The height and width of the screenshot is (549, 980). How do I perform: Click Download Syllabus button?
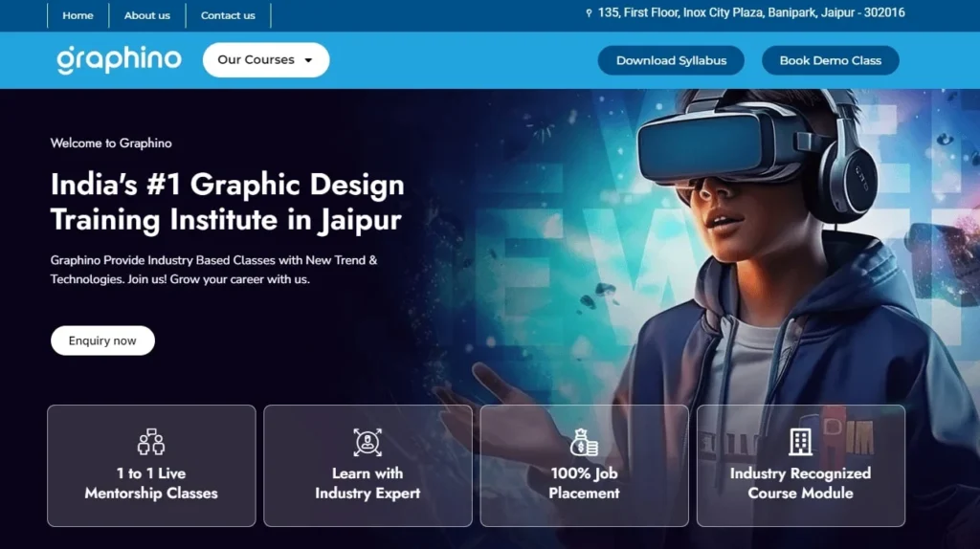point(671,60)
